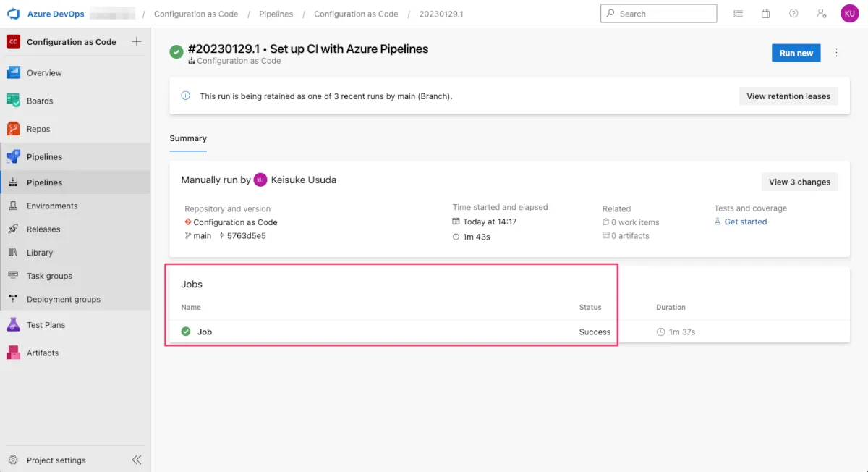The height and width of the screenshot is (472, 868).
Task: Click the work items list icon
Action: tap(738, 14)
